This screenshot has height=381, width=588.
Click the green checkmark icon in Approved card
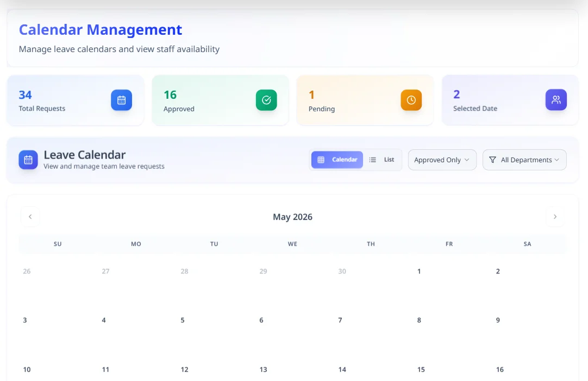click(x=266, y=100)
